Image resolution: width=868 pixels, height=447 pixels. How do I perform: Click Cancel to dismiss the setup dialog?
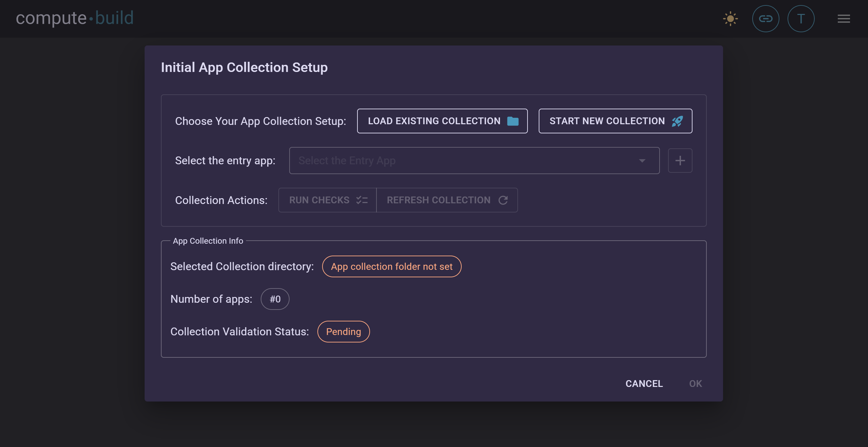click(644, 384)
